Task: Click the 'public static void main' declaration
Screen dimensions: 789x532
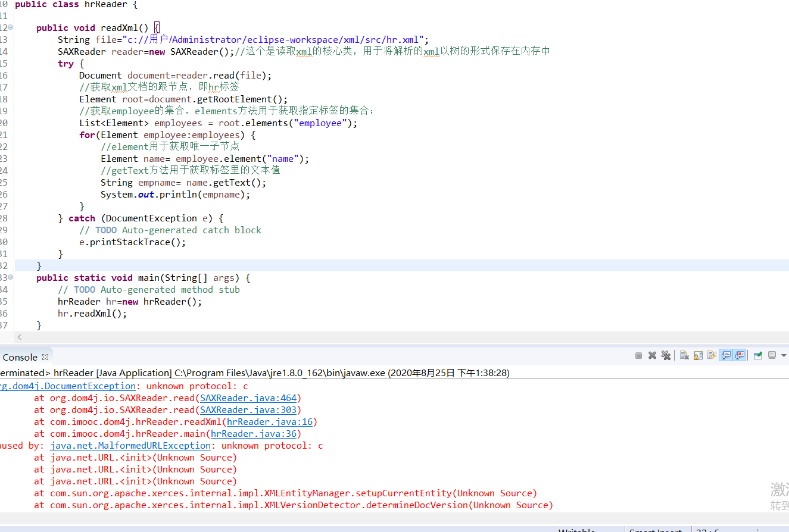Action: point(144,277)
